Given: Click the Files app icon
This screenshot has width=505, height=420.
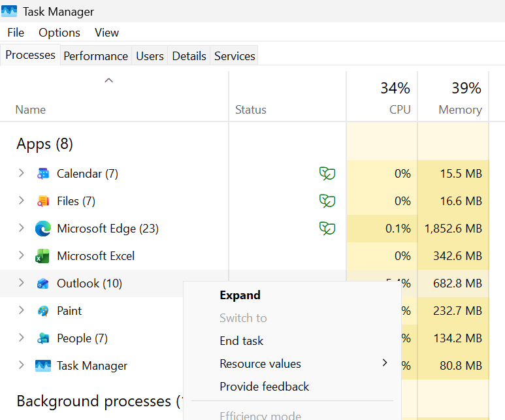Looking at the screenshot, I should point(43,201).
